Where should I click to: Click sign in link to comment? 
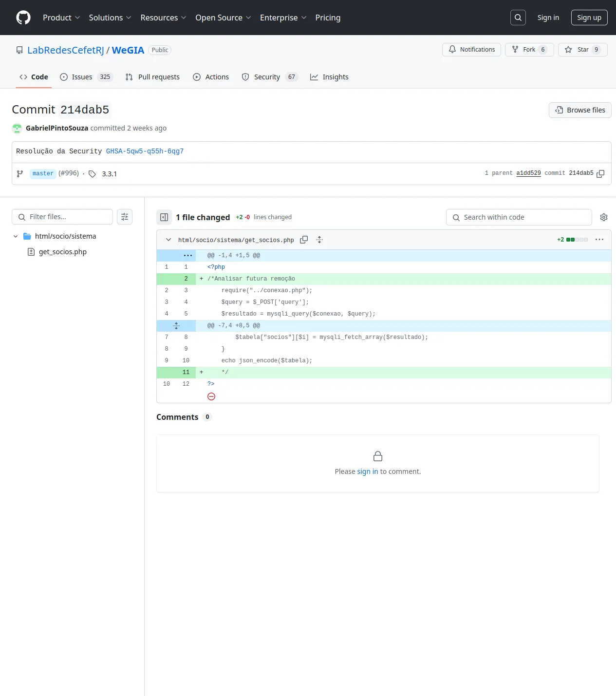pyautogui.click(x=368, y=471)
